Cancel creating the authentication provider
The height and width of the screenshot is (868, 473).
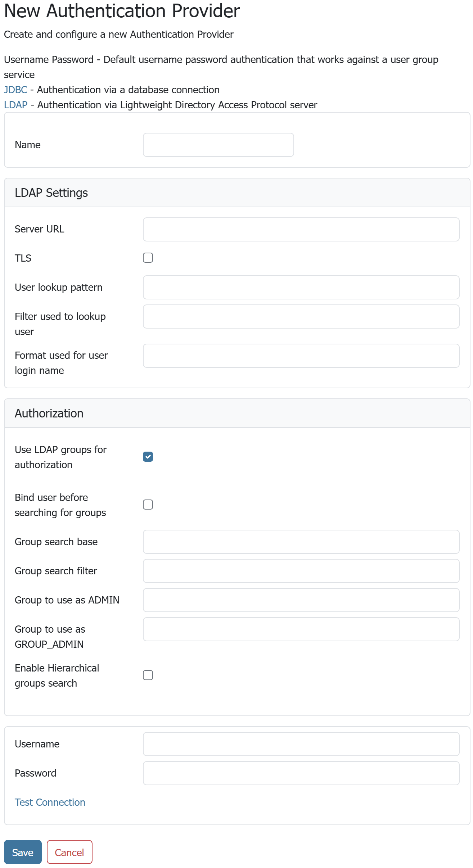click(x=69, y=852)
